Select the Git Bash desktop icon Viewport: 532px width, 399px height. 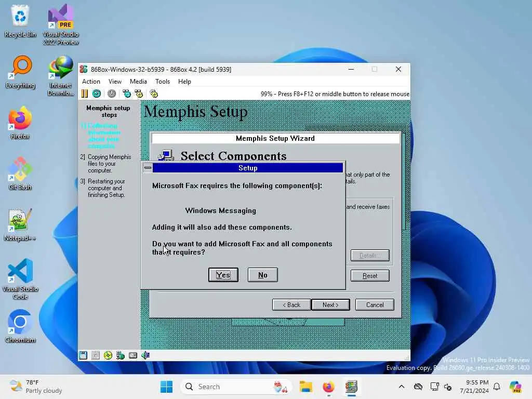[20, 174]
